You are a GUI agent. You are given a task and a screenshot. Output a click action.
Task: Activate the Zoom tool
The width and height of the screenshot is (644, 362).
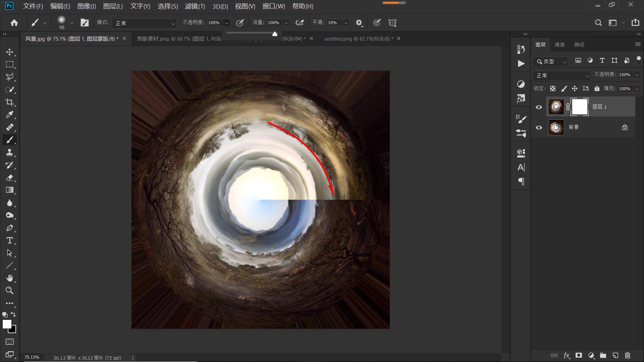[x=10, y=291]
